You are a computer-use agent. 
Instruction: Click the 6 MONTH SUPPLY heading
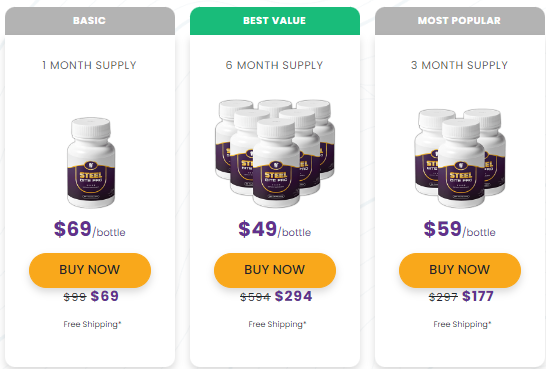274,65
